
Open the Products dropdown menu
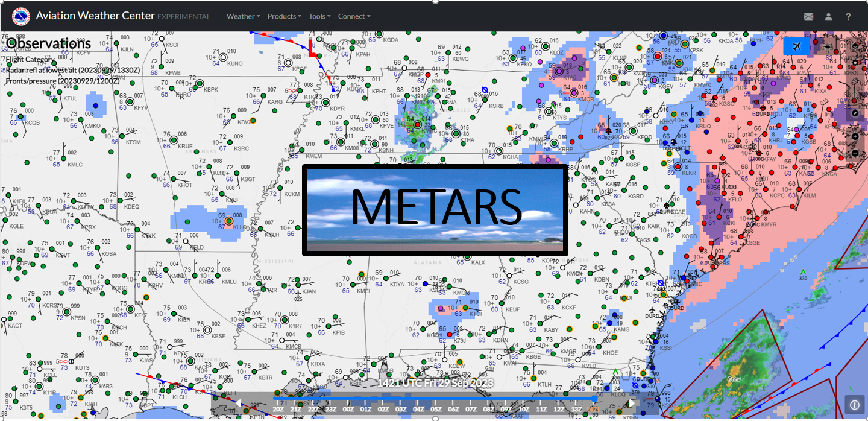[285, 16]
